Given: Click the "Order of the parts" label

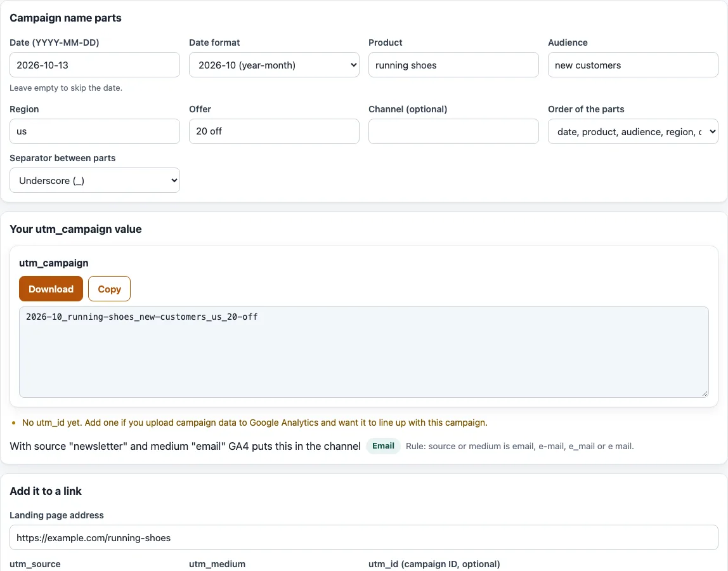Looking at the screenshot, I should coord(586,109).
